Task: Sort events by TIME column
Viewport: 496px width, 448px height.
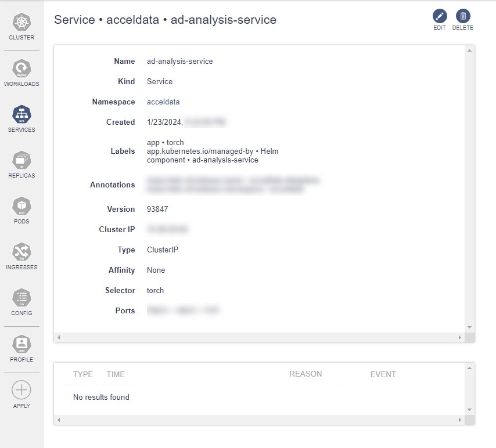Action: point(116,374)
